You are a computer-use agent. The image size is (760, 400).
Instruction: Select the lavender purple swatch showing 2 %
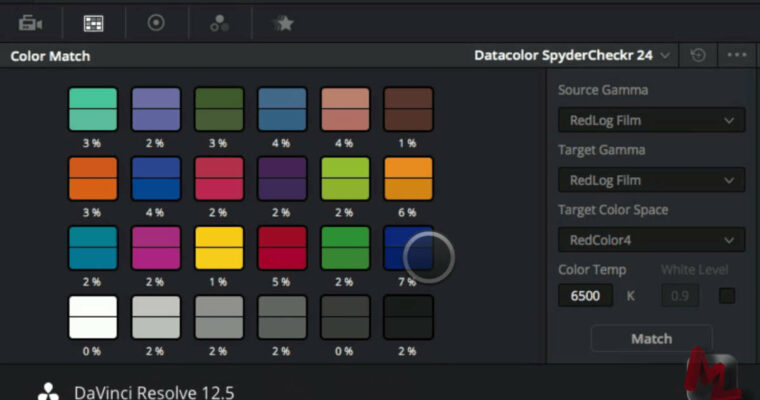point(156,109)
